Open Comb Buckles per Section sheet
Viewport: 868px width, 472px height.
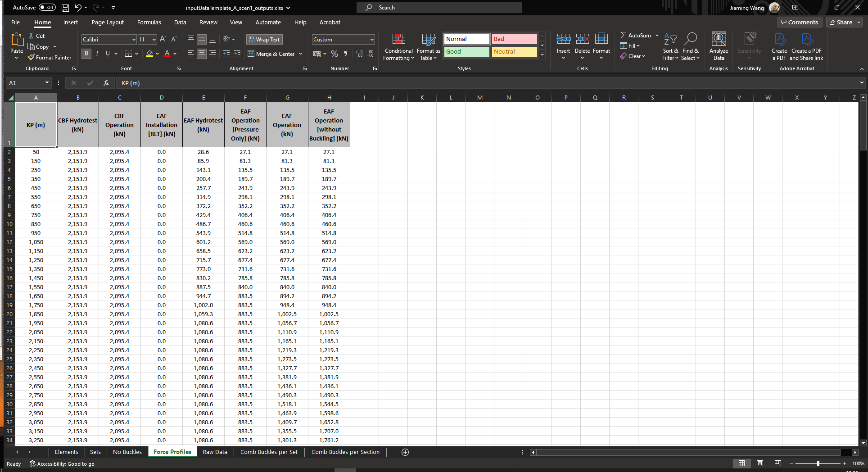[x=345, y=452]
